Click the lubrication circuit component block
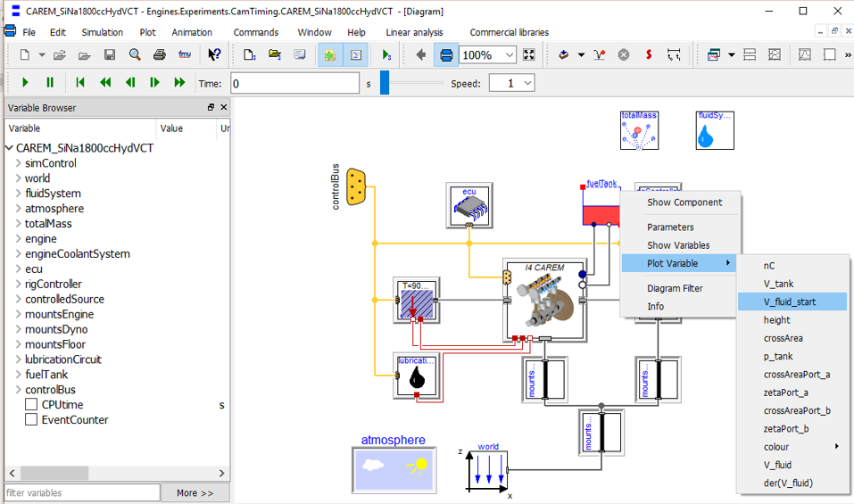Screen dimensions: 854x504 [x=416, y=376]
